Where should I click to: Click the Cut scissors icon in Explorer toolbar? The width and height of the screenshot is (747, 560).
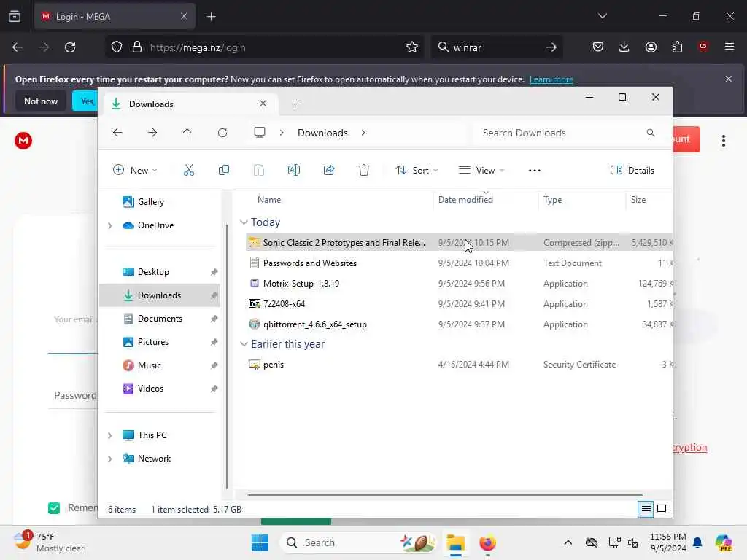189,170
